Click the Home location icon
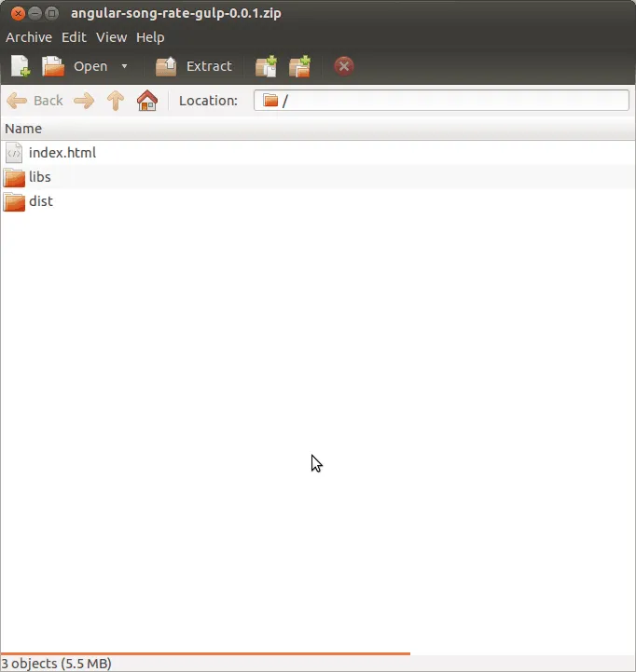Screen dimensions: 636x672 (147, 101)
